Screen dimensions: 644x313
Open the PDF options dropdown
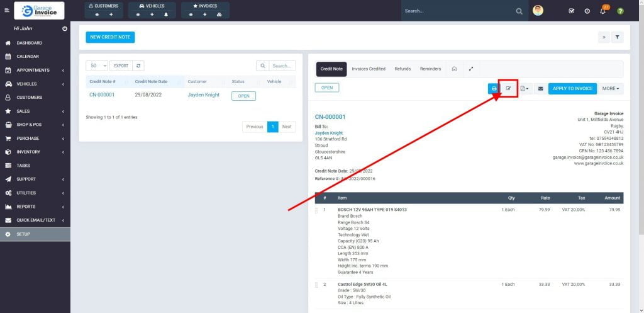pyautogui.click(x=525, y=89)
